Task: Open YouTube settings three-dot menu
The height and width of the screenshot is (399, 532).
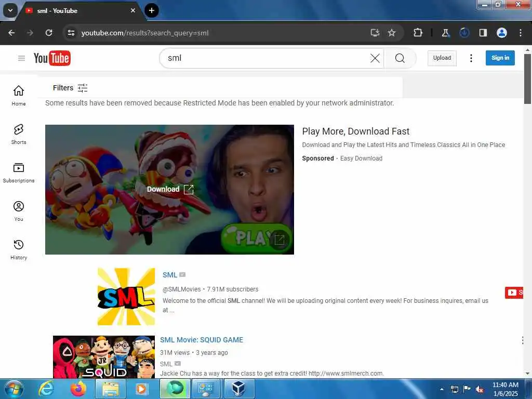Action: [471, 58]
